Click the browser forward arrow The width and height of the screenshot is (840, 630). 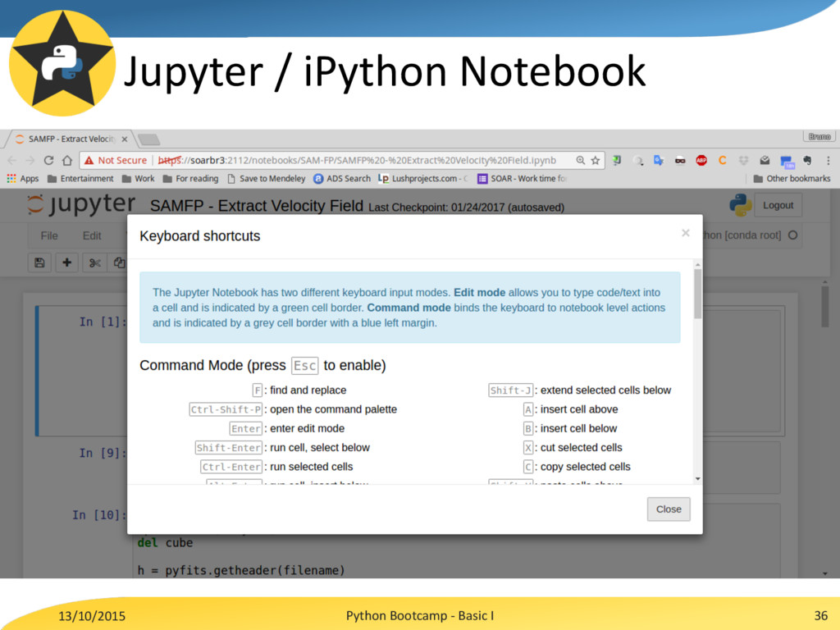[x=30, y=160]
